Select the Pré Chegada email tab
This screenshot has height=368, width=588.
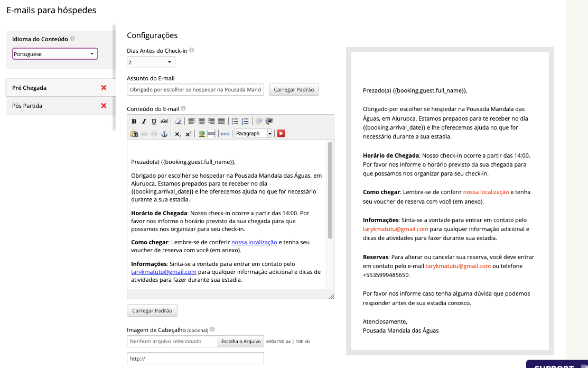(x=61, y=88)
